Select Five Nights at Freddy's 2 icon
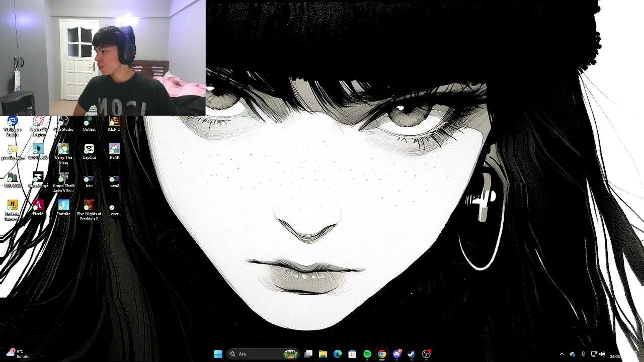The height and width of the screenshot is (362, 644). tap(89, 211)
